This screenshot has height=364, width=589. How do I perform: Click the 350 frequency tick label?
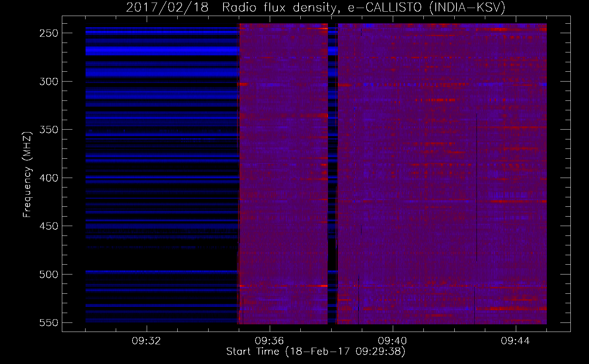pos(49,130)
